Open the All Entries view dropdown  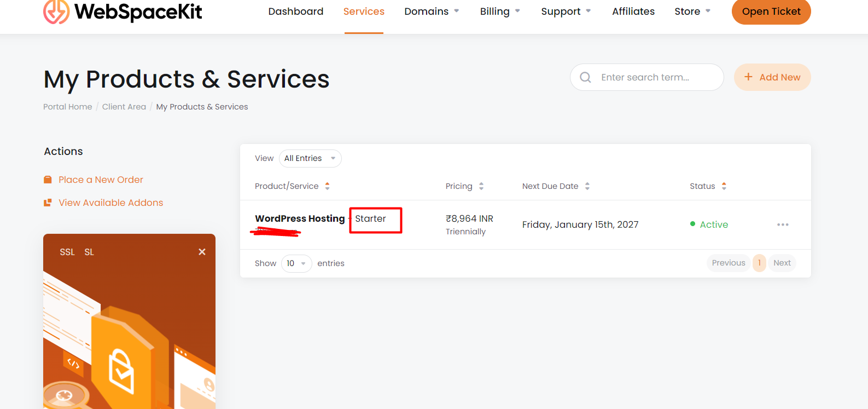point(310,158)
